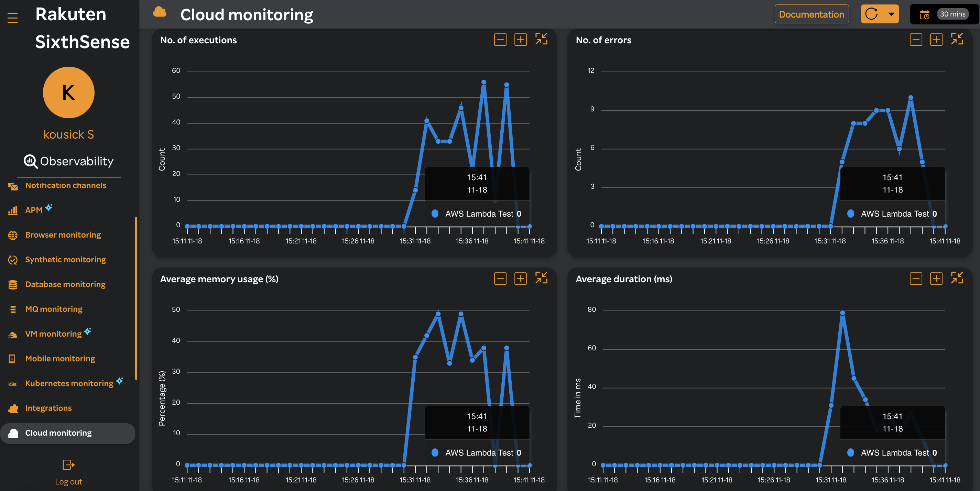Click the Rakuten SixthSense logo text

[82, 28]
